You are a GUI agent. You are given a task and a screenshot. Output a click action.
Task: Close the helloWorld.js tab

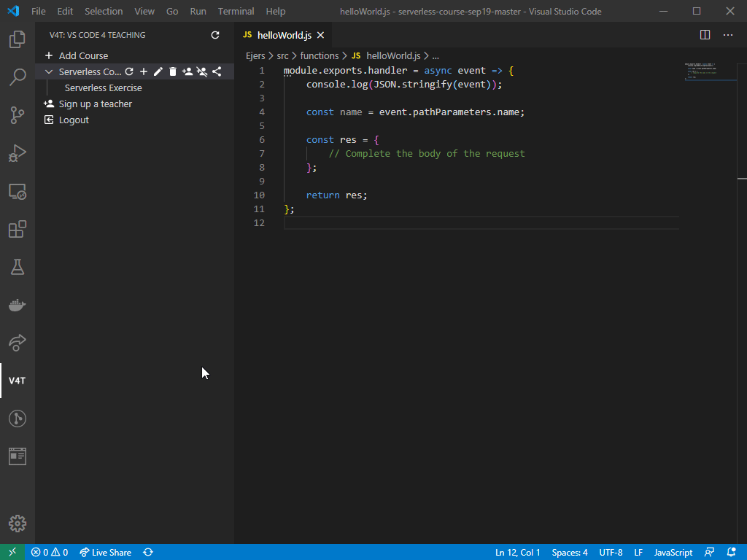point(321,35)
